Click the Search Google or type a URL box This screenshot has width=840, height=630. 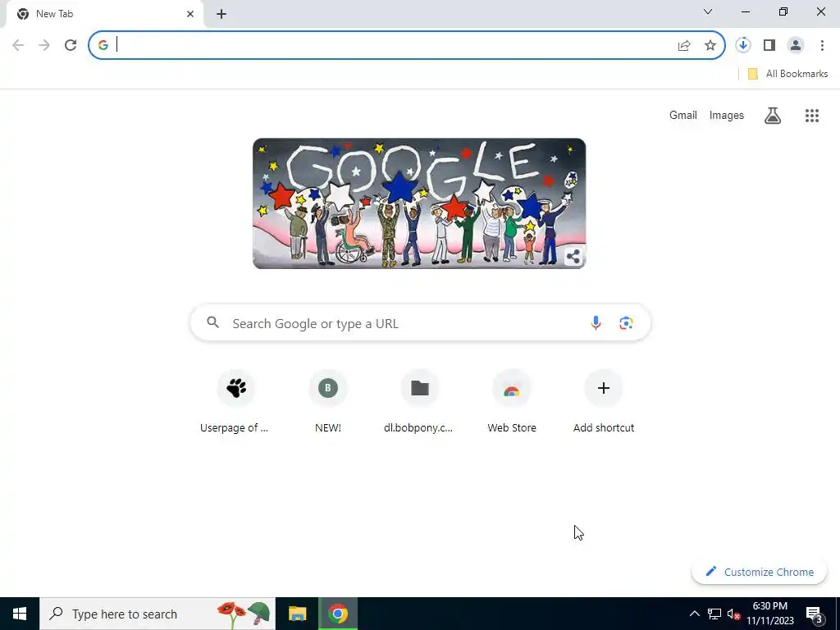click(420, 323)
